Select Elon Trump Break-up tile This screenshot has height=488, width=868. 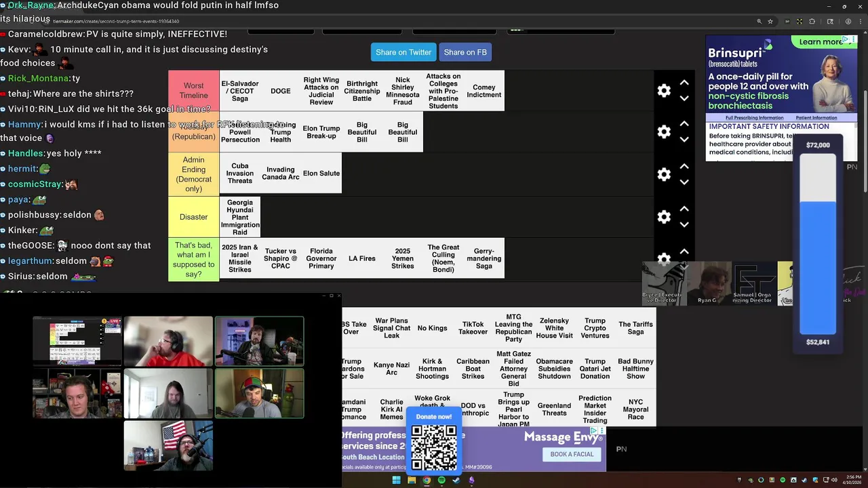321,132
